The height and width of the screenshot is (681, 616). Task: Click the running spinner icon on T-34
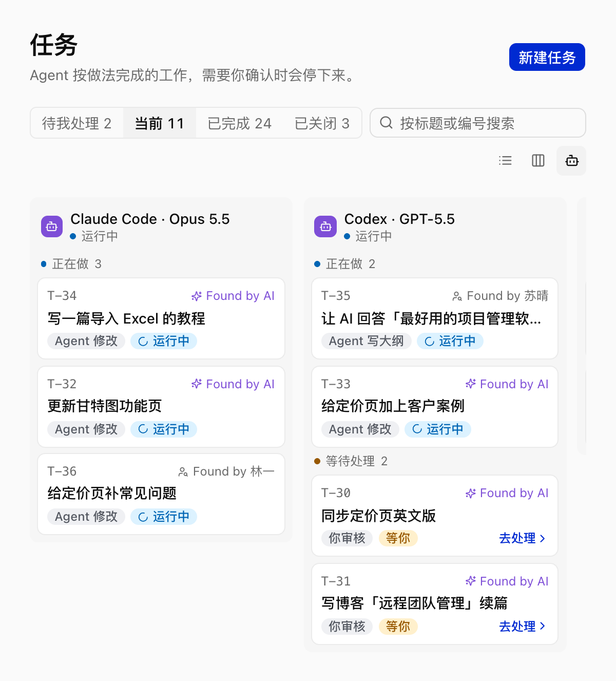[x=143, y=342]
